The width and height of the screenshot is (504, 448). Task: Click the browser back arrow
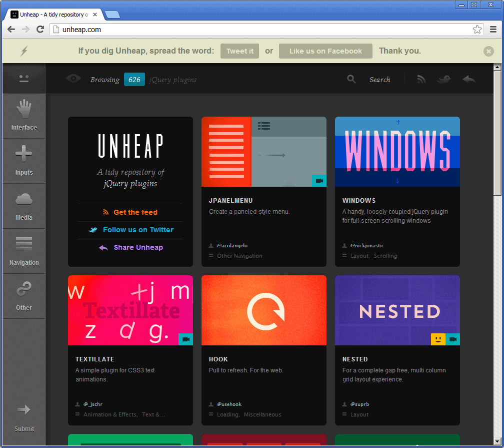[11, 30]
